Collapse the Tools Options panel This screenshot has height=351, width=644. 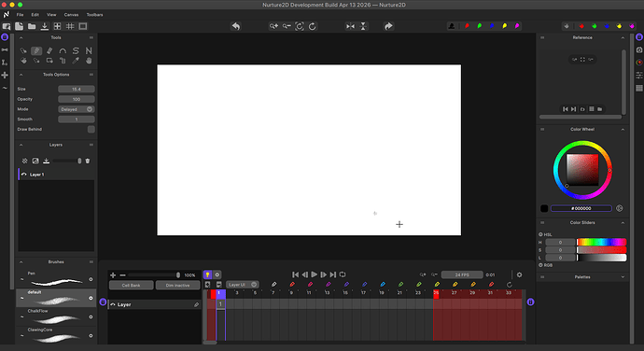pyautogui.click(x=21, y=75)
